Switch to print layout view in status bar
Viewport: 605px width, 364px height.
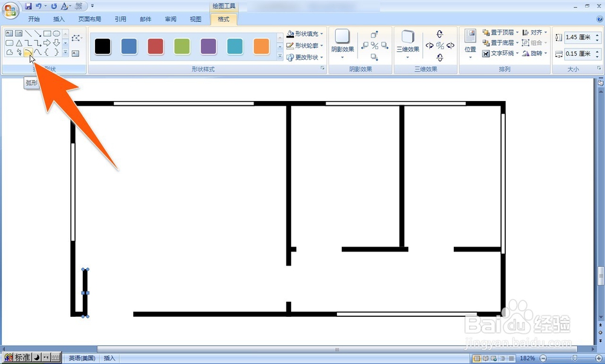477,359
